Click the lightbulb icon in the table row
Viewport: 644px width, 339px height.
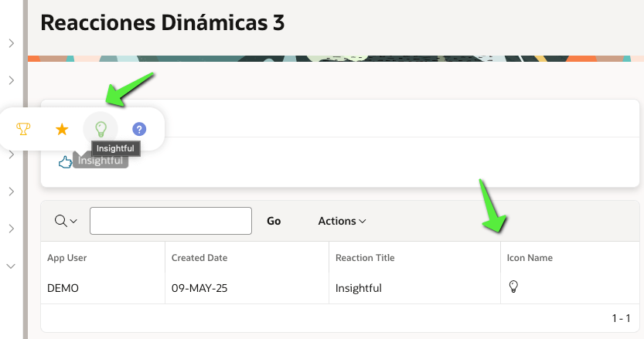(x=513, y=287)
